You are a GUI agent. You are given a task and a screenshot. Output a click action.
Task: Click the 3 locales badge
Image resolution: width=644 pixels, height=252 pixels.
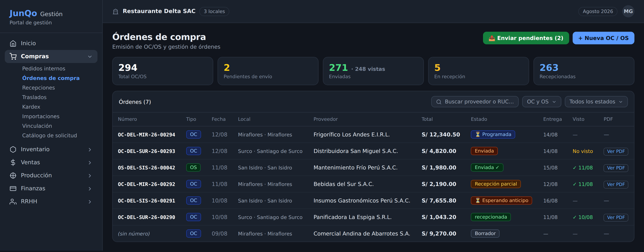point(214,12)
